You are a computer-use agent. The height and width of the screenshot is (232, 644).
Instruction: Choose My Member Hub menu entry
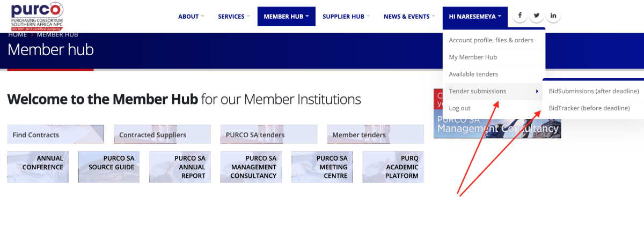473,57
